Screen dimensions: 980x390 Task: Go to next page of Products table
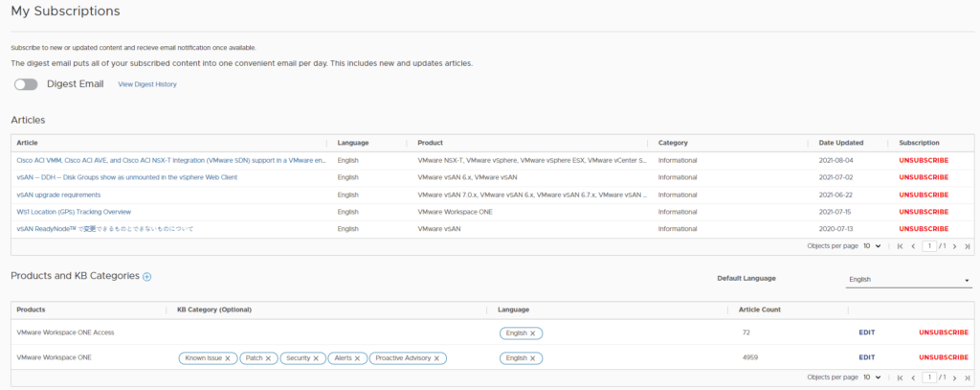pyautogui.click(x=954, y=379)
